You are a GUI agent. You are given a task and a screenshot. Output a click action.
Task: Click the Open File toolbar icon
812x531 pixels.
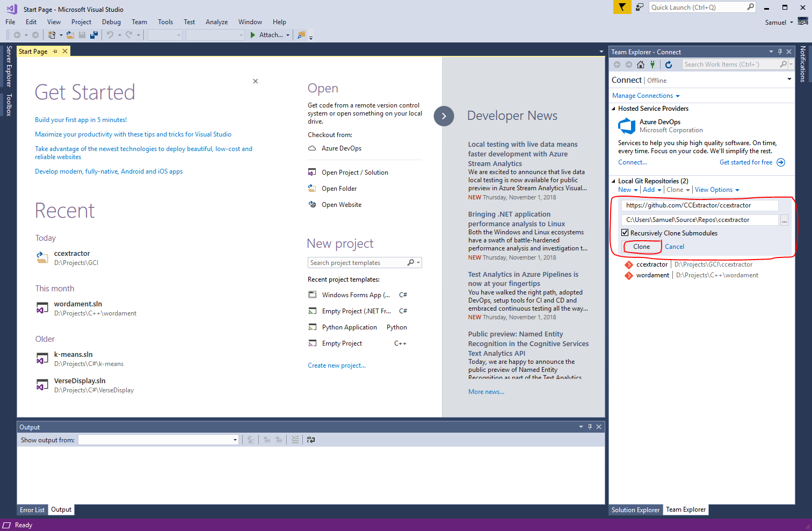[x=70, y=35]
